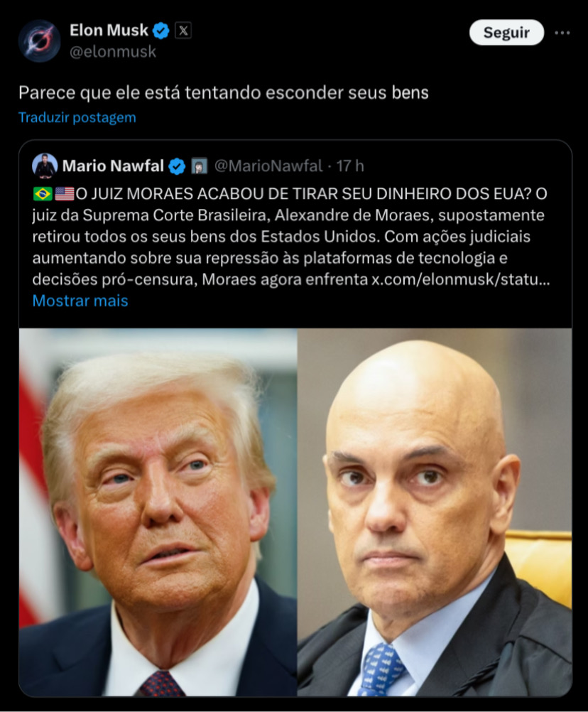Click the @MarioNawfal handle
Screen dimensions: 588x712
click(x=268, y=166)
